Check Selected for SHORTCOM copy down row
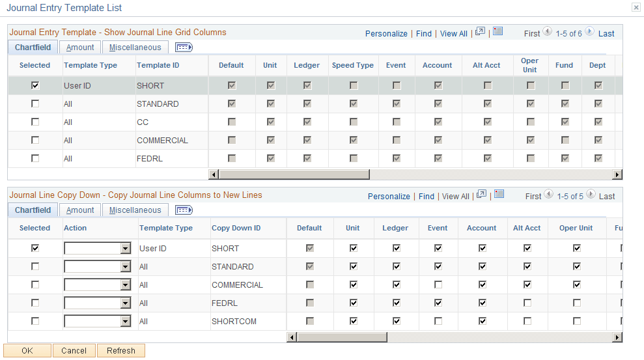The height and width of the screenshot is (360, 644). pos(35,321)
